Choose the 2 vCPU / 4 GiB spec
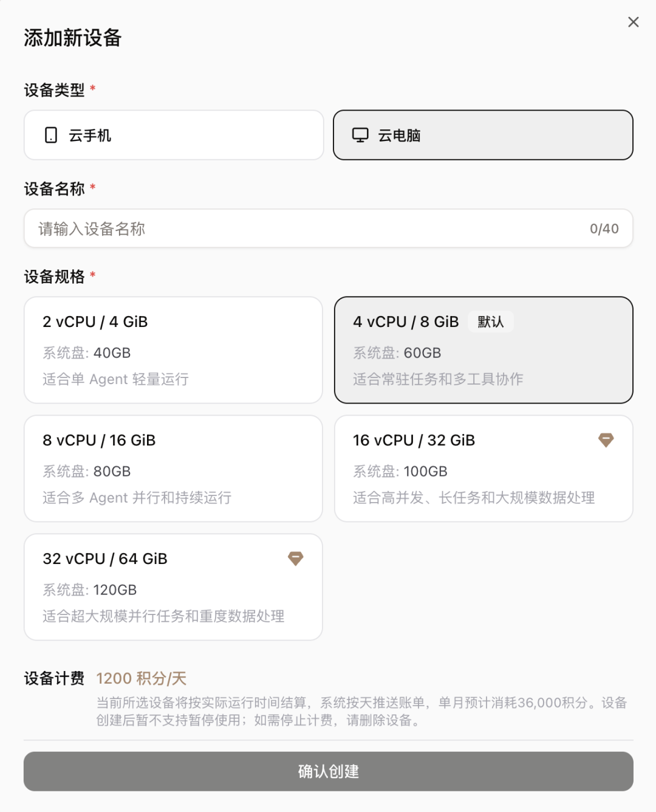 point(173,350)
